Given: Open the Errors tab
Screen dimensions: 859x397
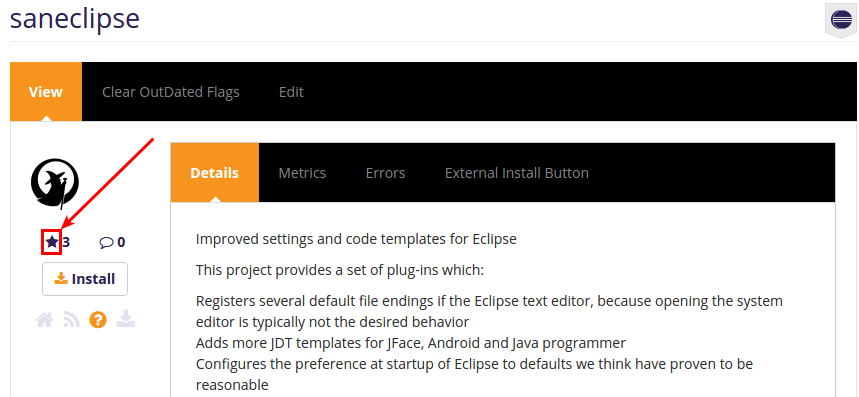Looking at the screenshot, I should [x=385, y=173].
